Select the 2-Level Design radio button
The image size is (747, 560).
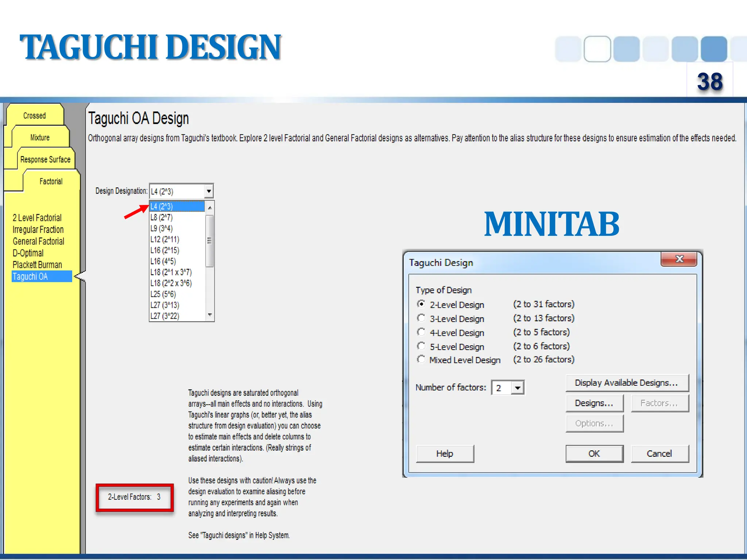[421, 304]
